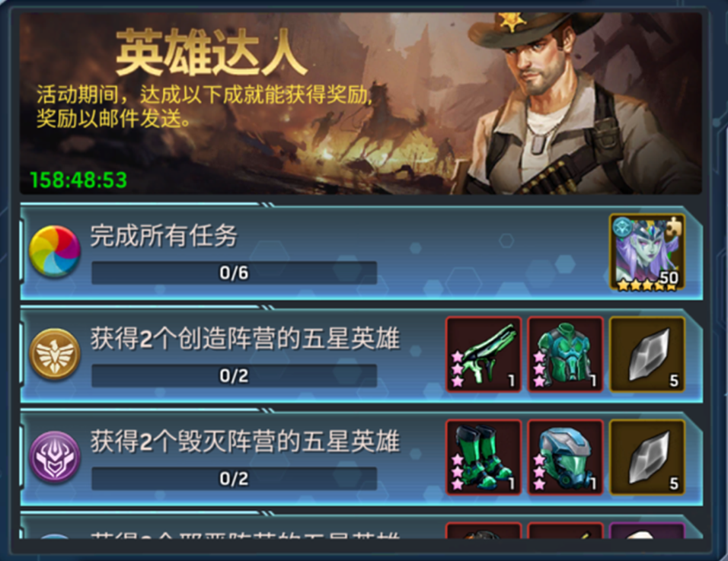Image resolution: width=728 pixels, height=561 pixels.
Task: Select the 获得2个毁灭阵营的五星英雄 task
Action: click(244, 441)
